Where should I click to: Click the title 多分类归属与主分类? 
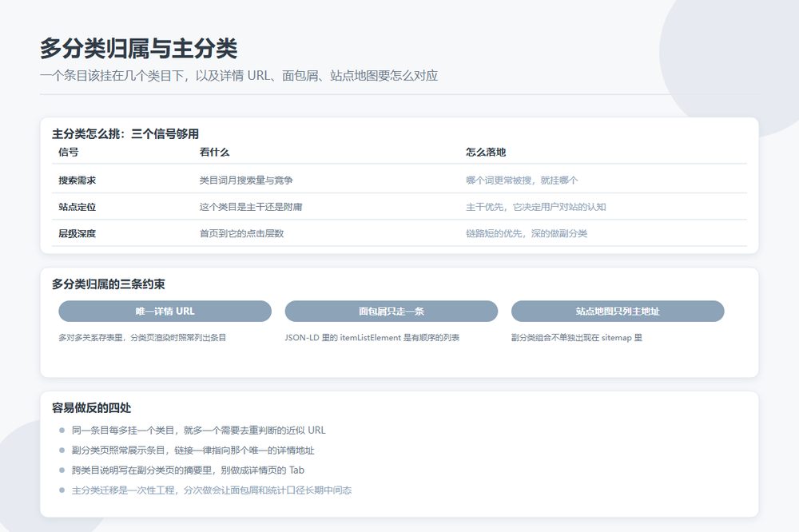(x=138, y=49)
